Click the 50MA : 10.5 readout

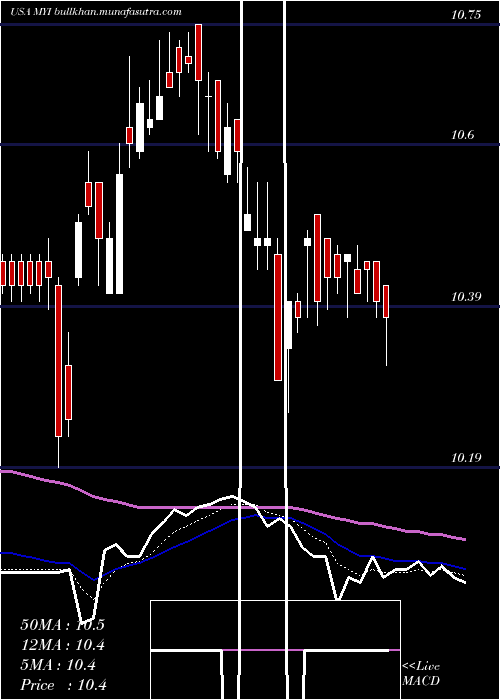click(62, 625)
